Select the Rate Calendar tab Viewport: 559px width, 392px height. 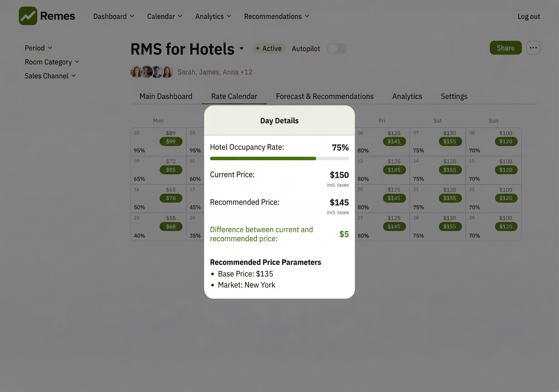[x=234, y=96]
